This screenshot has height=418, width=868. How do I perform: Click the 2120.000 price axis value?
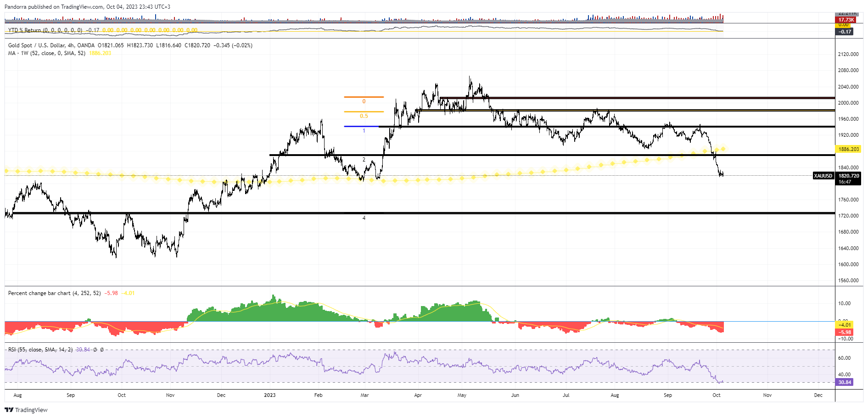(848, 54)
